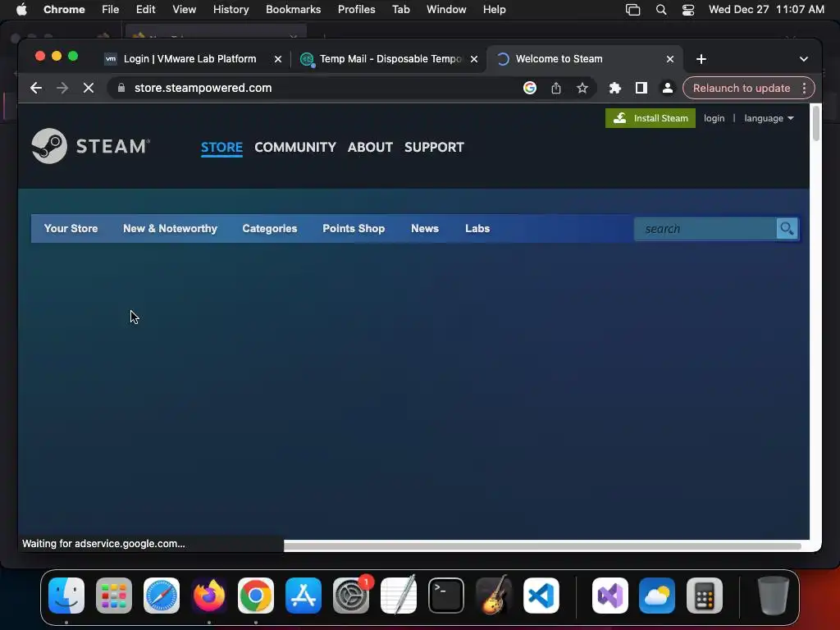
Task: Open the Steam News link
Action: [x=425, y=228]
